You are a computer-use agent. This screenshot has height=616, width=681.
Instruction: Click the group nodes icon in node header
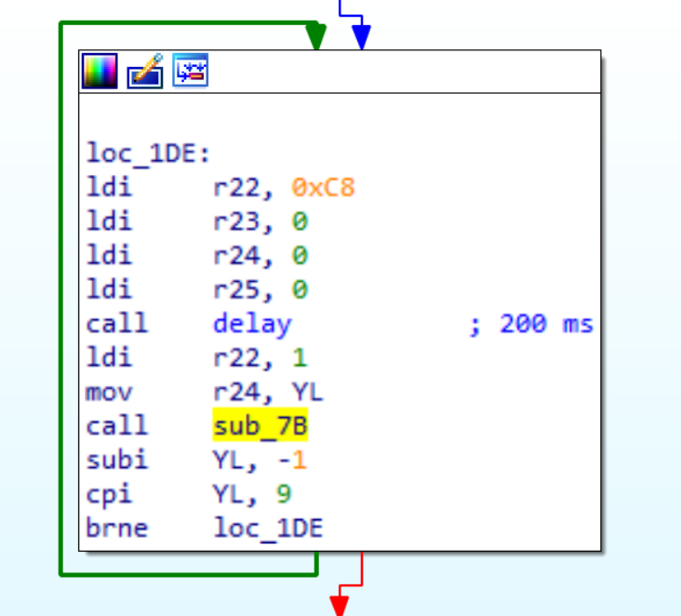tap(190, 71)
